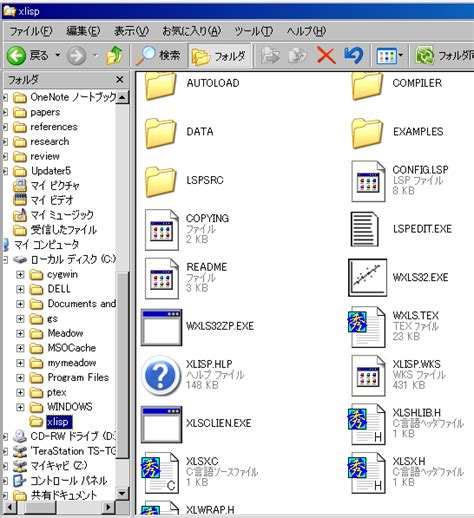Open the 編集(E) menu
Image resolution: width=474 pixels, height=518 pixels.
coord(83,31)
